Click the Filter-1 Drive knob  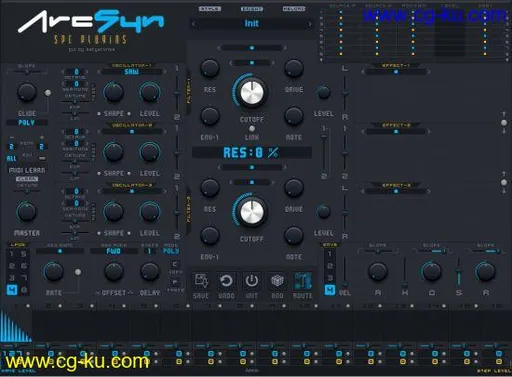click(294, 68)
